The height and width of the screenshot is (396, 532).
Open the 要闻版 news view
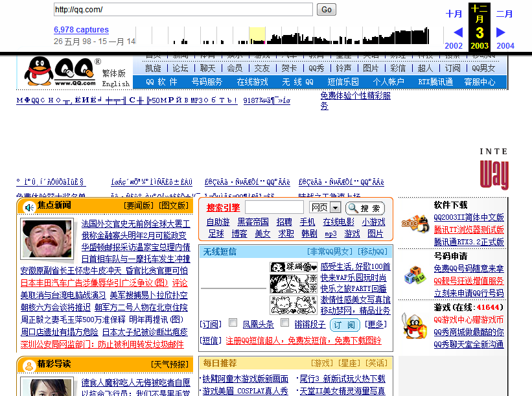coord(139,205)
